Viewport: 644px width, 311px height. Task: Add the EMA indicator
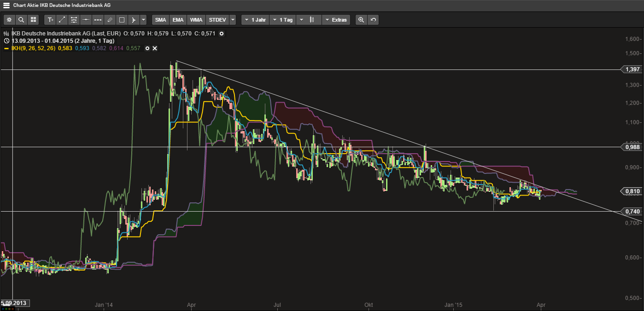tap(178, 20)
